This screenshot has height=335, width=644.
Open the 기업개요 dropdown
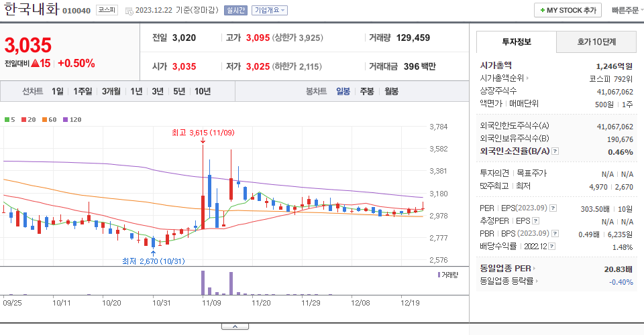[x=270, y=10]
